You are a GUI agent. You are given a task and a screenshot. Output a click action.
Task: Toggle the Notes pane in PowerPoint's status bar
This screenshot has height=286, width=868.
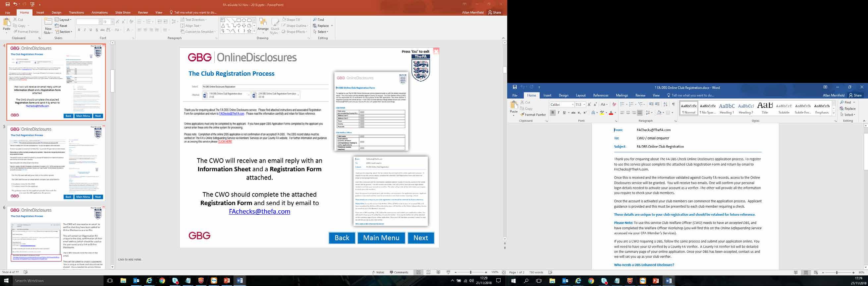pos(378,272)
